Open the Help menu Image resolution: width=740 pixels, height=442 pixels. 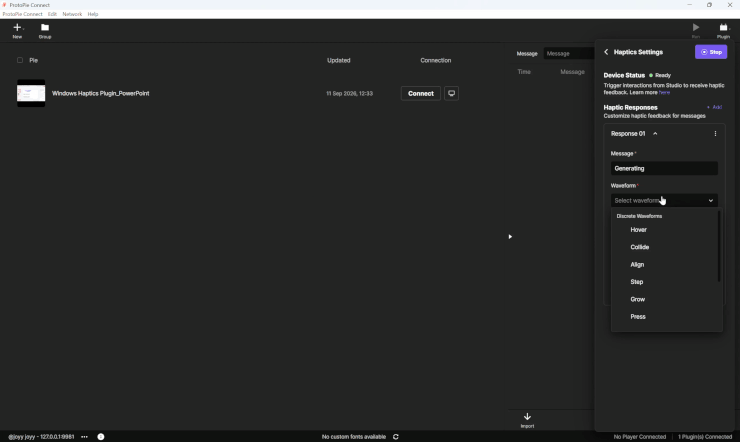click(x=93, y=14)
